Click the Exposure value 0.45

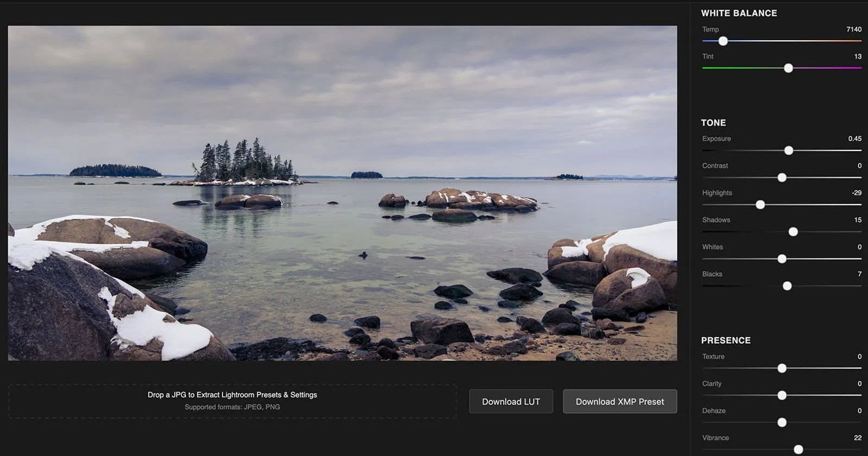click(x=855, y=138)
